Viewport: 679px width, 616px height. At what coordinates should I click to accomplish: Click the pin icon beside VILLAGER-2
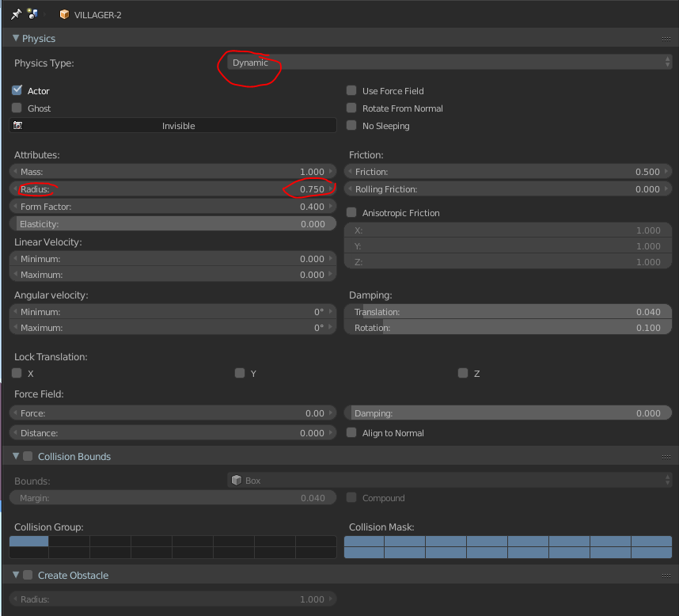(x=16, y=14)
